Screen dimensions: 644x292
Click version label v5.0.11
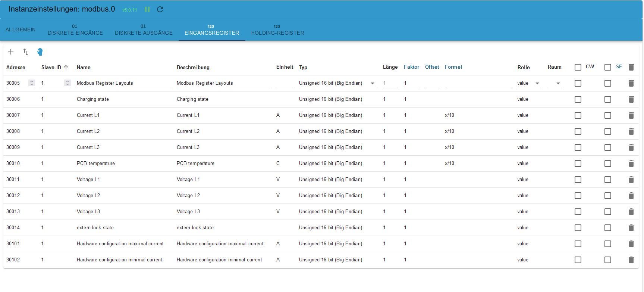pyautogui.click(x=130, y=10)
